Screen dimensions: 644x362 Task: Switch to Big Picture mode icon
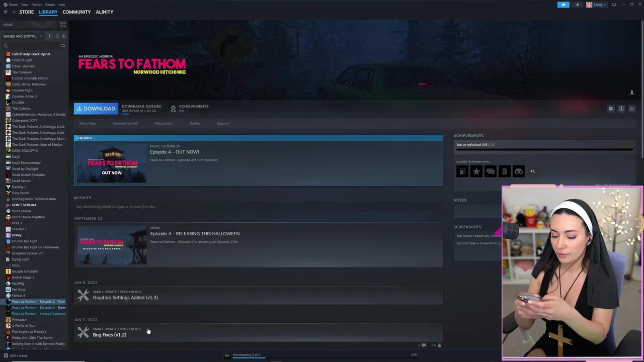click(614, 5)
